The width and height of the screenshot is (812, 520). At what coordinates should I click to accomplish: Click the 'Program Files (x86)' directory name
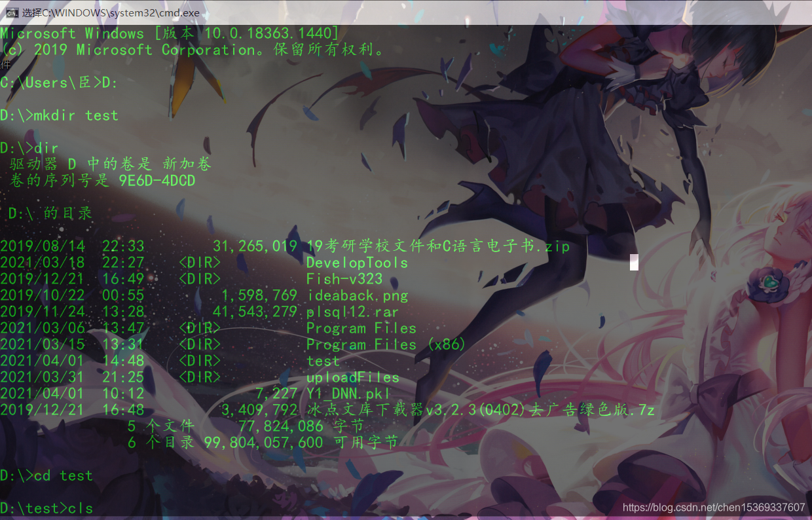pos(386,344)
